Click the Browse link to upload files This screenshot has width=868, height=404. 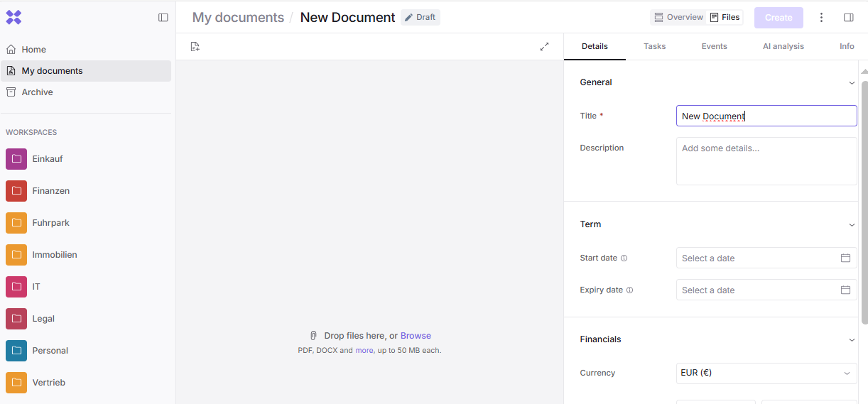pos(416,336)
